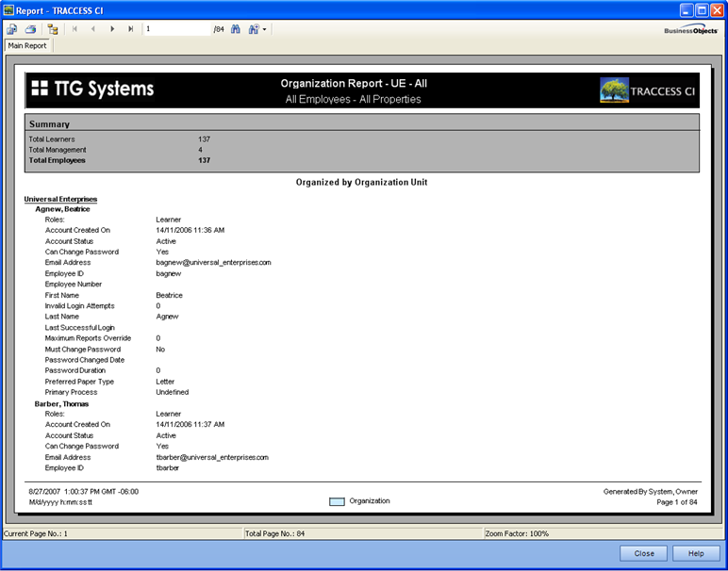
Task: Click Total Page No. status bar entry
Action: (x=275, y=534)
